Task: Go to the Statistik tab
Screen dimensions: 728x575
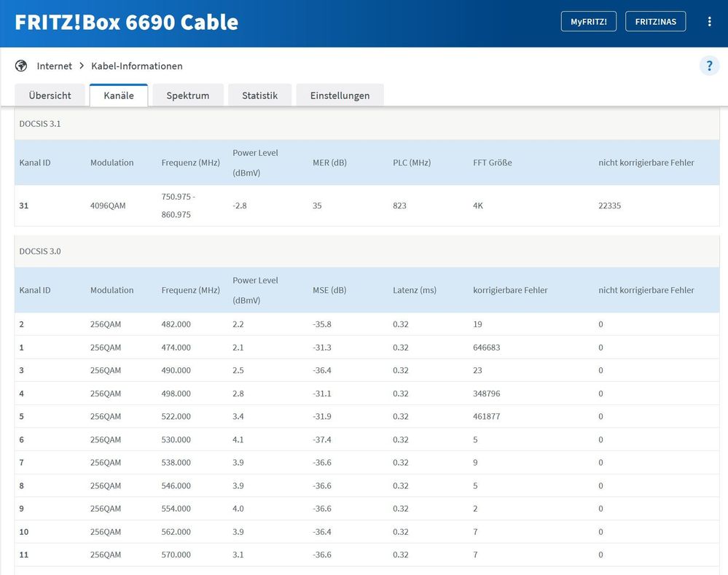Action: (x=259, y=95)
